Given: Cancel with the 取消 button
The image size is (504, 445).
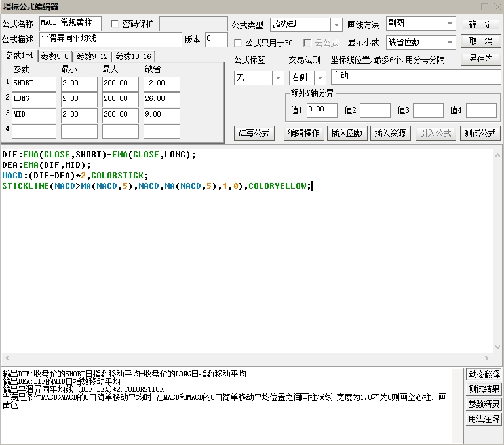Looking at the screenshot, I should pos(480,41).
